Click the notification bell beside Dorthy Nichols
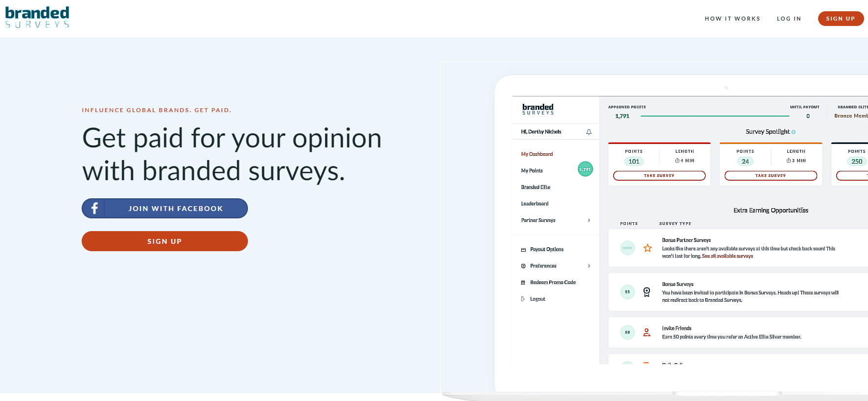 [x=589, y=132]
